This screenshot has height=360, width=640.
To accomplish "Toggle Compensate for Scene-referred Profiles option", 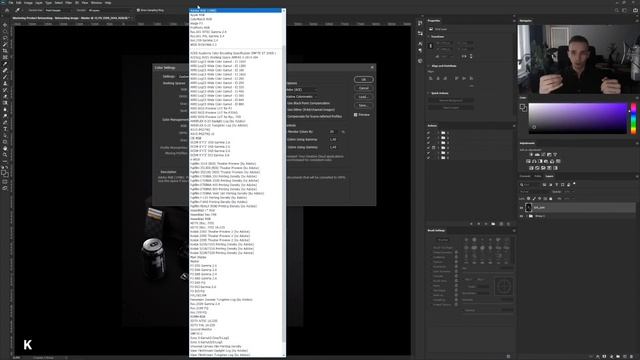I will pyautogui.click(x=314, y=116).
